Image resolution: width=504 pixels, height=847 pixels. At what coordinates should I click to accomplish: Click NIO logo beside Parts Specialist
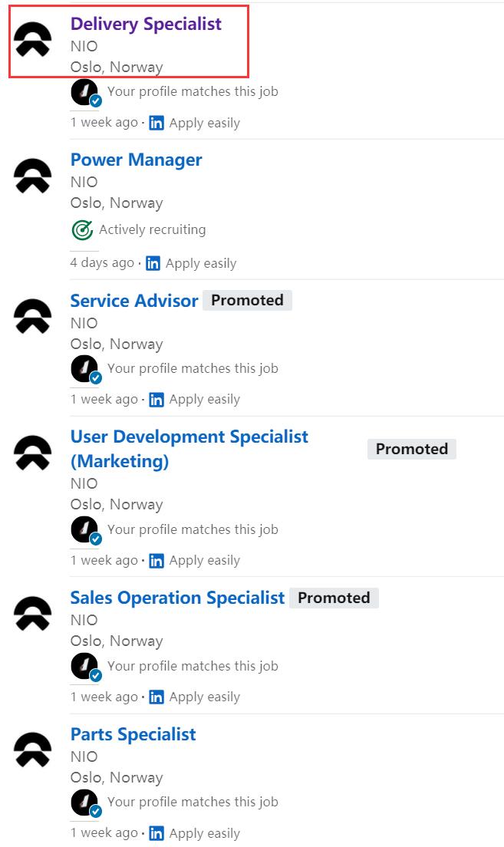(33, 750)
